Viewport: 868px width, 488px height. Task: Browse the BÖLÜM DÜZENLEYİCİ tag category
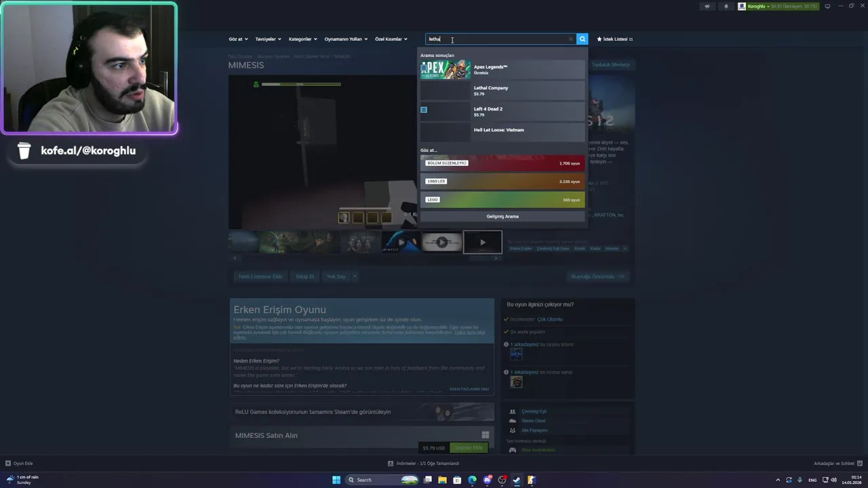502,163
